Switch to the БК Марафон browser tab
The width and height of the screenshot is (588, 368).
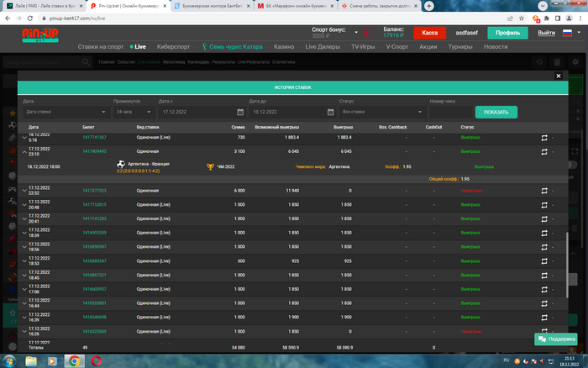tap(296, 6)
